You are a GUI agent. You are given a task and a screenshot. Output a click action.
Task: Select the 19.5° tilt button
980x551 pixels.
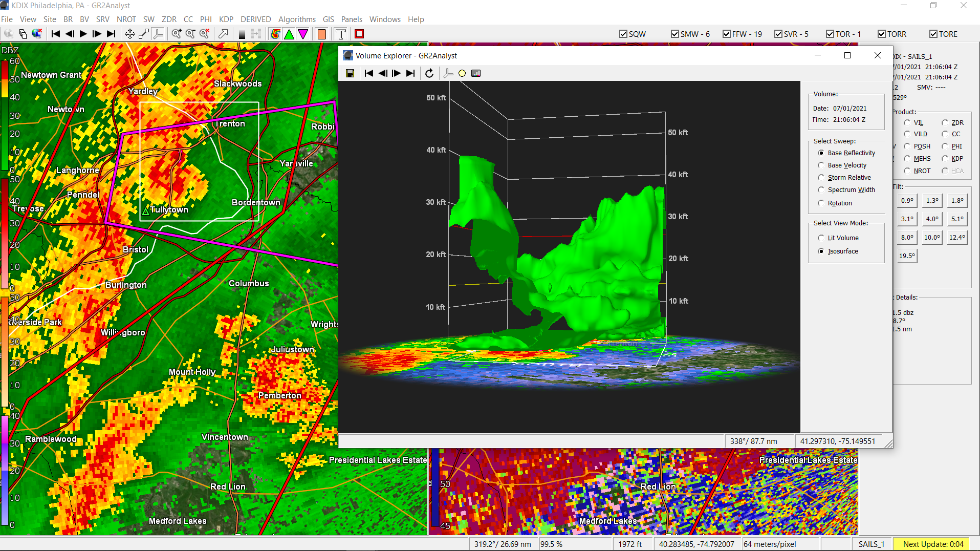(x=907, y=256)
